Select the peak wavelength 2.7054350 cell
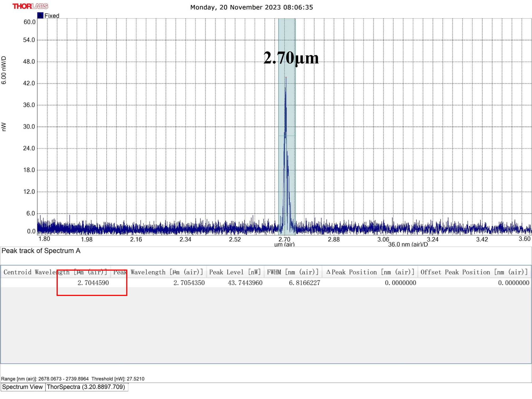 (189, 283)
